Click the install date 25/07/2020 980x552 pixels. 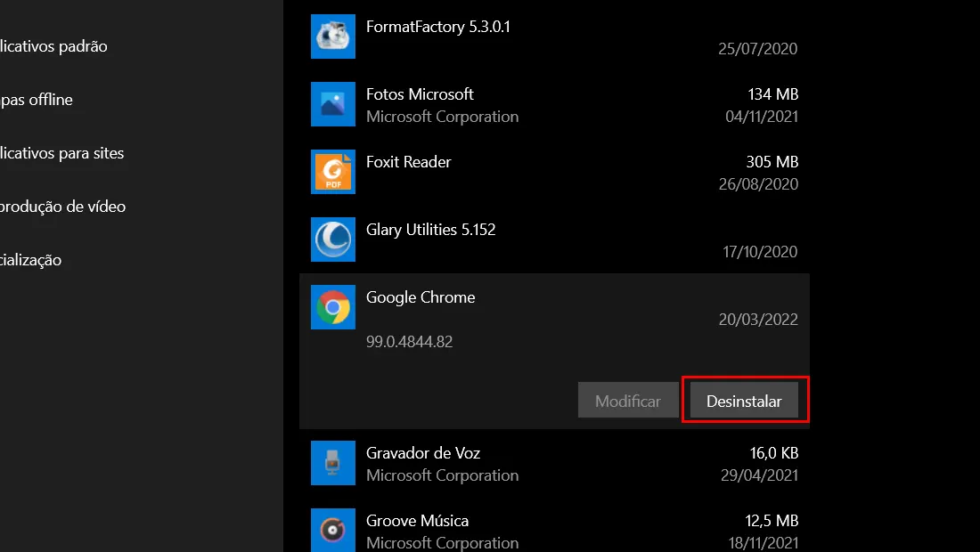[758, 49]
